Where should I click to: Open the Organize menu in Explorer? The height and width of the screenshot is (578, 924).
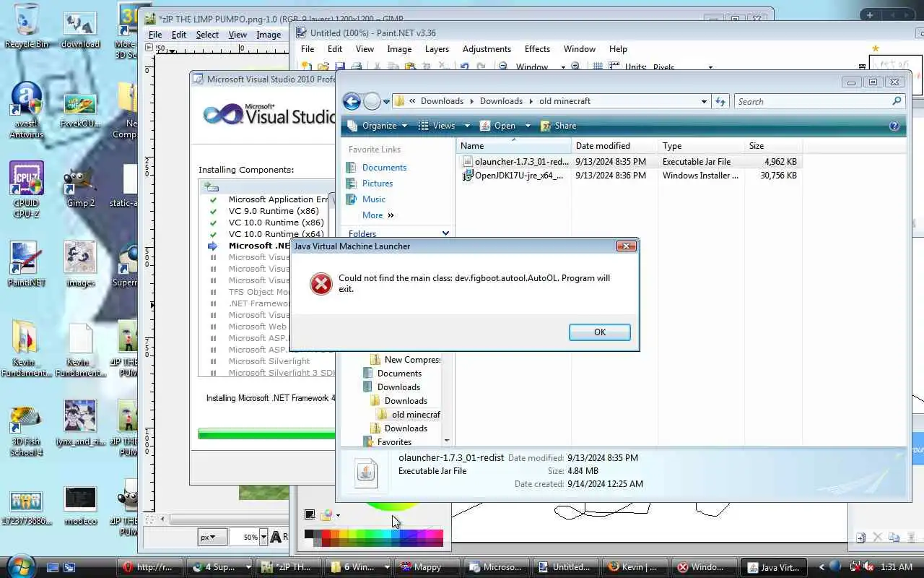click(x=378, y=126)
